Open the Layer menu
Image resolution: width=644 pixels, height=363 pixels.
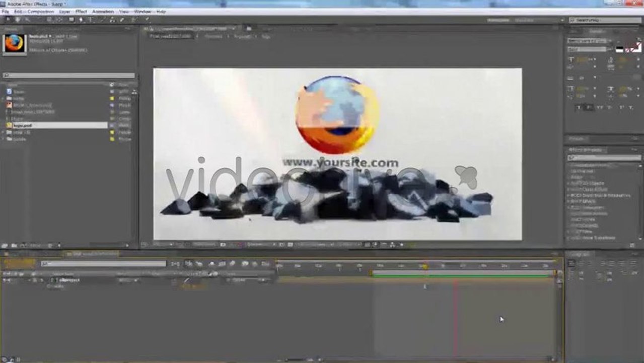(65, 11)
